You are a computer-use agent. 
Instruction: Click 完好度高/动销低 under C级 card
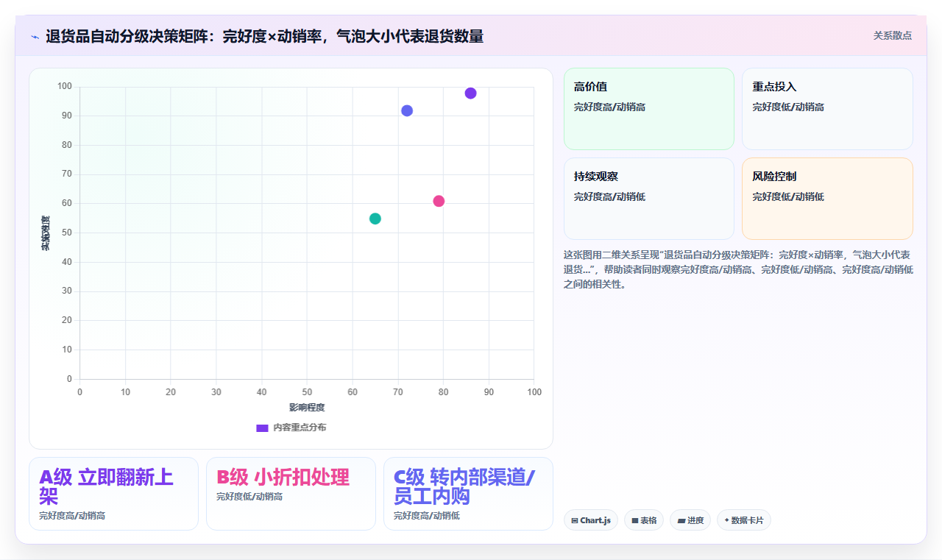[427, 516]
